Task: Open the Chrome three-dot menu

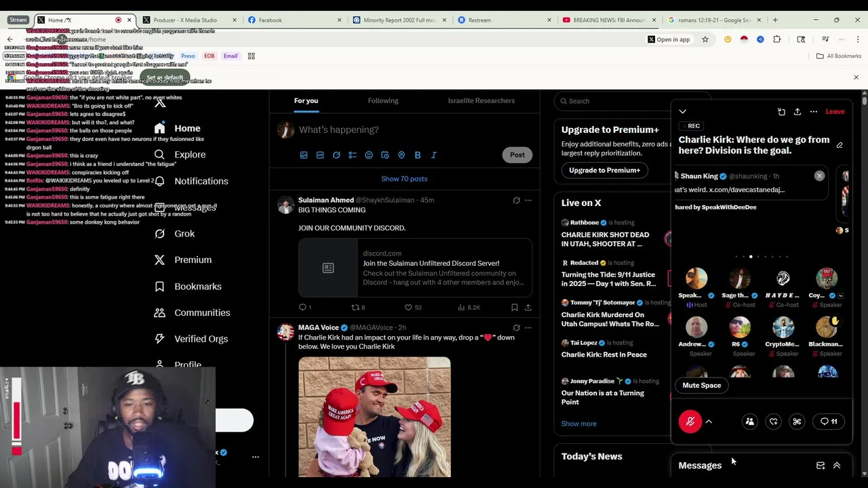Action: pyautogui.click(x=858, y=39)
